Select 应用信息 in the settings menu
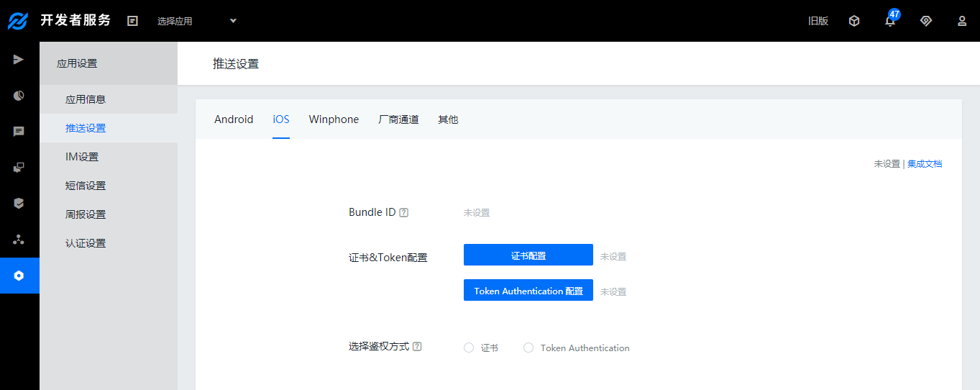The width and height of the screenshot is (980, 390). (86, 99)
